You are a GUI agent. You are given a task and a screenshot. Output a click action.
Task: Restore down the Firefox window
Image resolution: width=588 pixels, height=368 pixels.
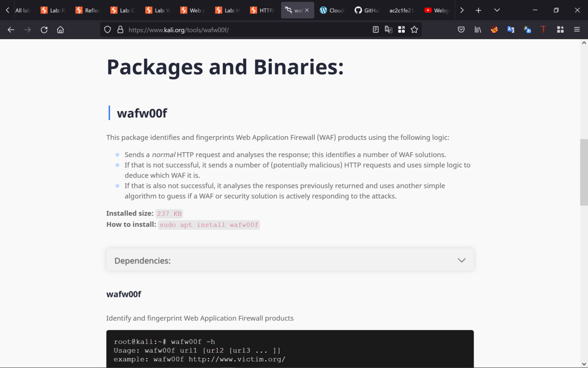click(x=556, y=10)
